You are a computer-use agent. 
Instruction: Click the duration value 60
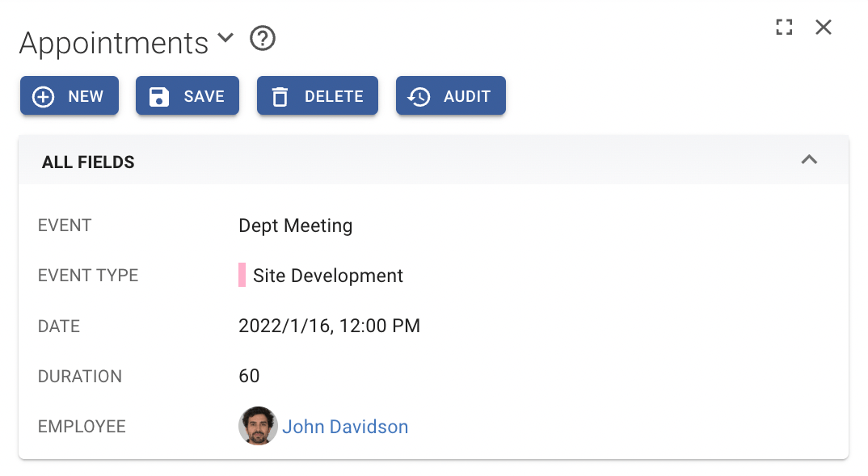(x=249, y=376)
